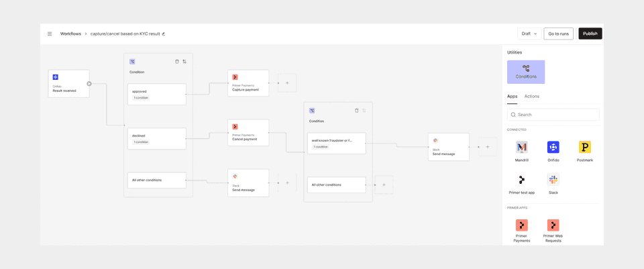This screenshot has height=269, width=644.
Task: Delete the second Condition block with trash icon
Action: 356,111
